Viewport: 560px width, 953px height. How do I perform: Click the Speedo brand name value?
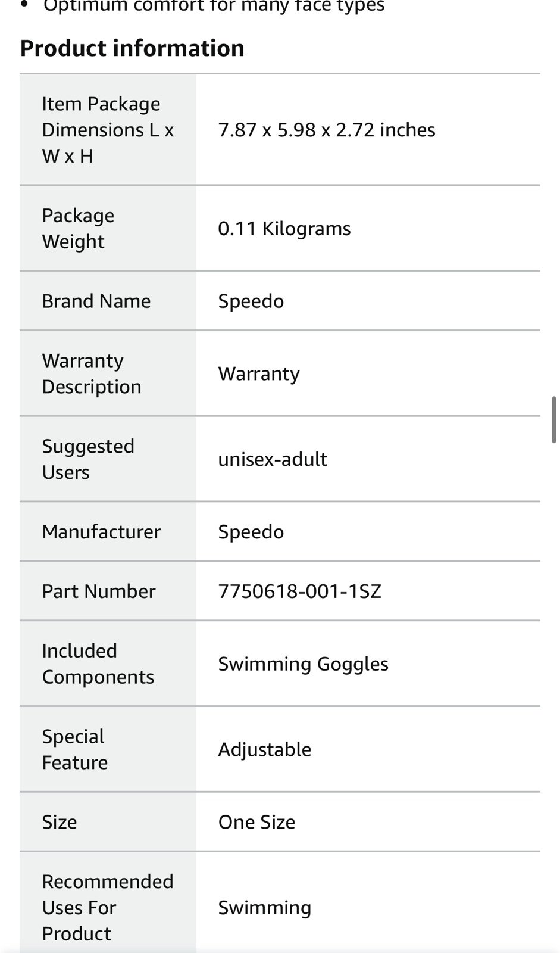tap(251, 301)
